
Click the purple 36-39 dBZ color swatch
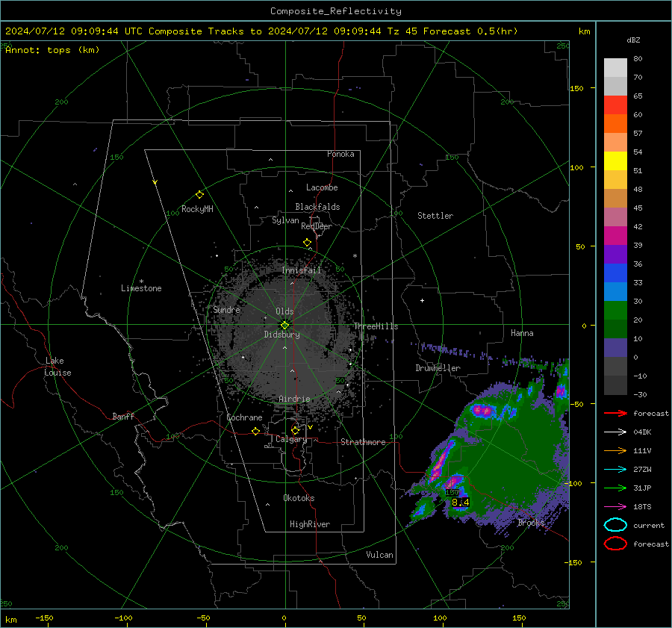615,254
